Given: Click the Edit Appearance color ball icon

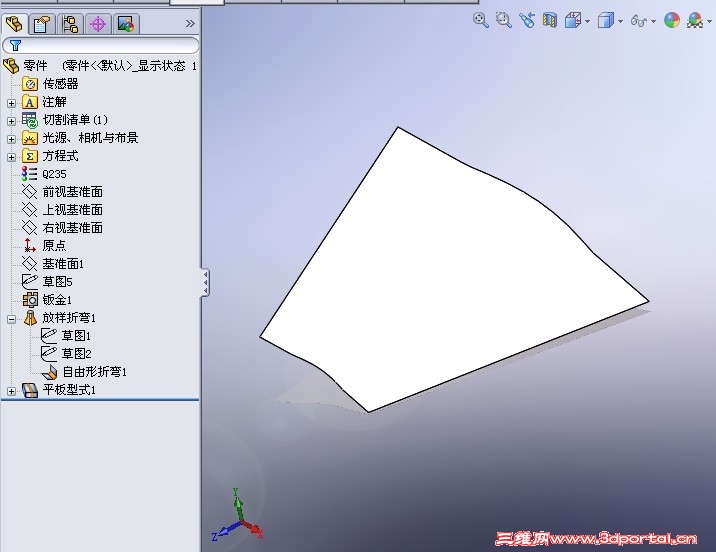Looking at the screenshot, I should tap(672, 20).
